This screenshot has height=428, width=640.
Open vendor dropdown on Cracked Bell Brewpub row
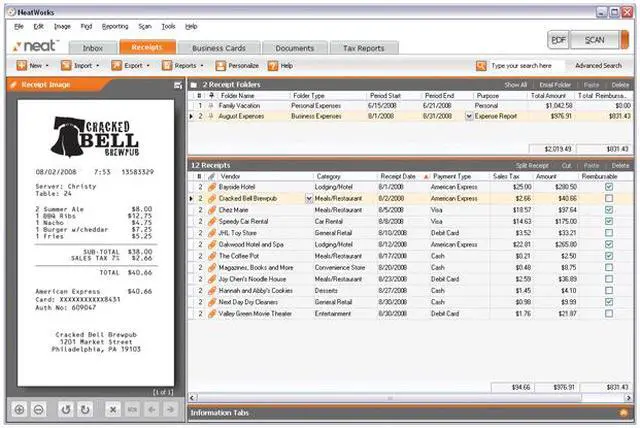coord(309,199)
